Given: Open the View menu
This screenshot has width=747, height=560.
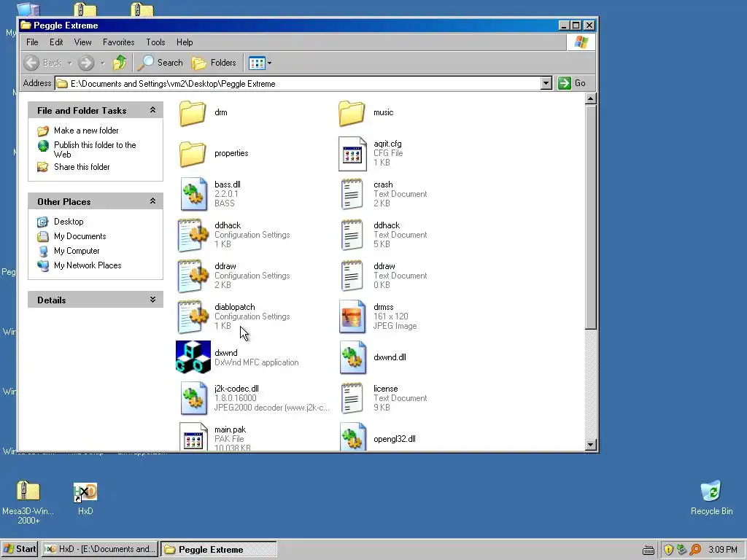Looking at the screenshot, I should pyautogui.click(x=83, y=42).
